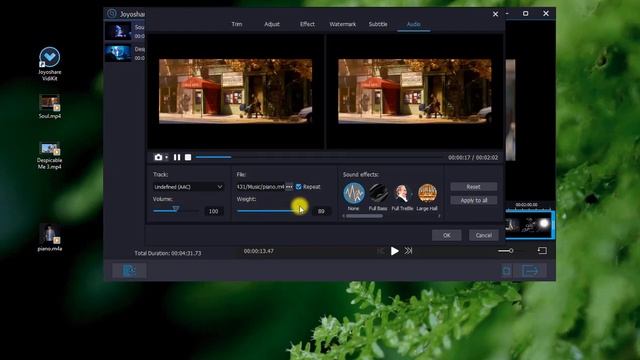Click the selected timeline clip thumbnail
The image size is (640, 360).
[529, 225]
